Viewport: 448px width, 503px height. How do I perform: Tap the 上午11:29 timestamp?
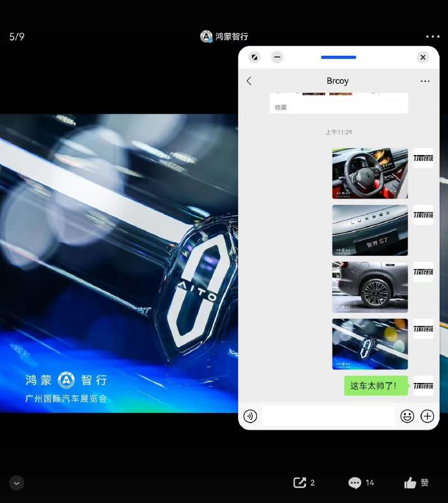click(338, 132)
